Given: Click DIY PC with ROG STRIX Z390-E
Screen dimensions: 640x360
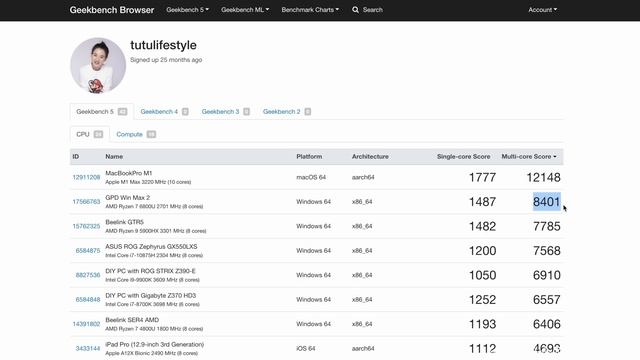Looking at the screenshot, I should [x=150, y=271].
